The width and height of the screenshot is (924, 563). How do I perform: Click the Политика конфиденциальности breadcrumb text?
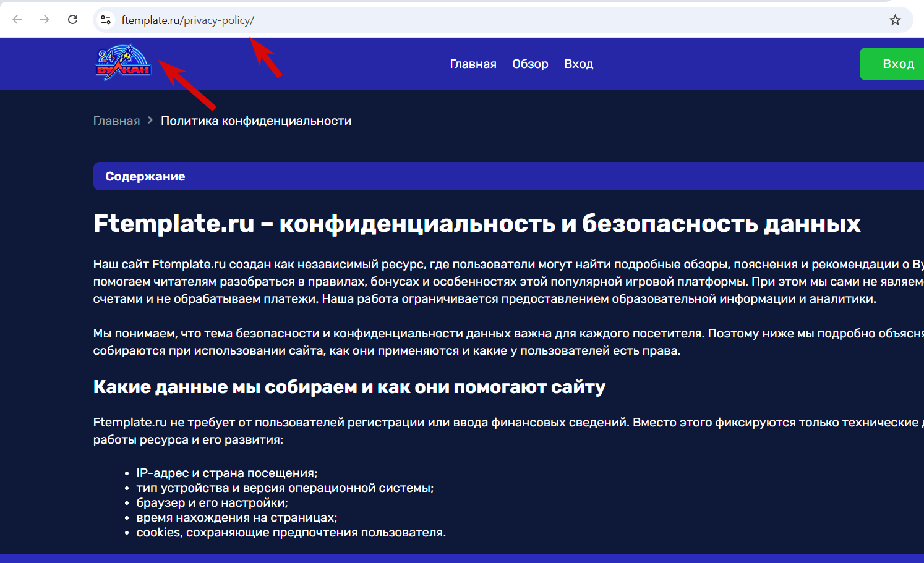point(256,121)
